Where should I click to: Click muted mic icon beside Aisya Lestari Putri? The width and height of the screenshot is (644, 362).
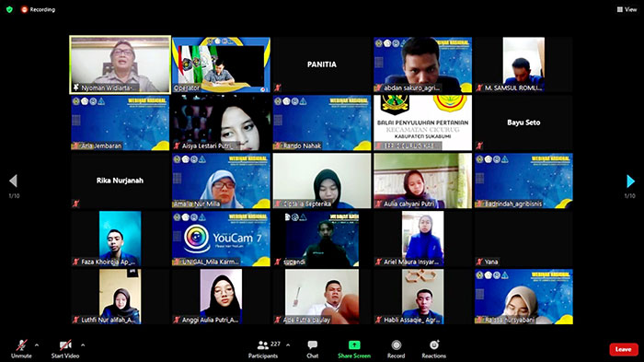click(177, 146)
